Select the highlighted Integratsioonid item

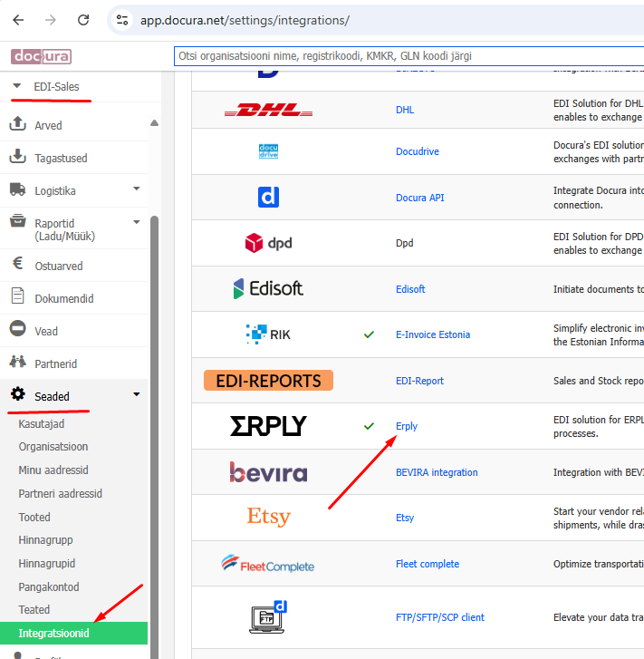pos(73,633)
